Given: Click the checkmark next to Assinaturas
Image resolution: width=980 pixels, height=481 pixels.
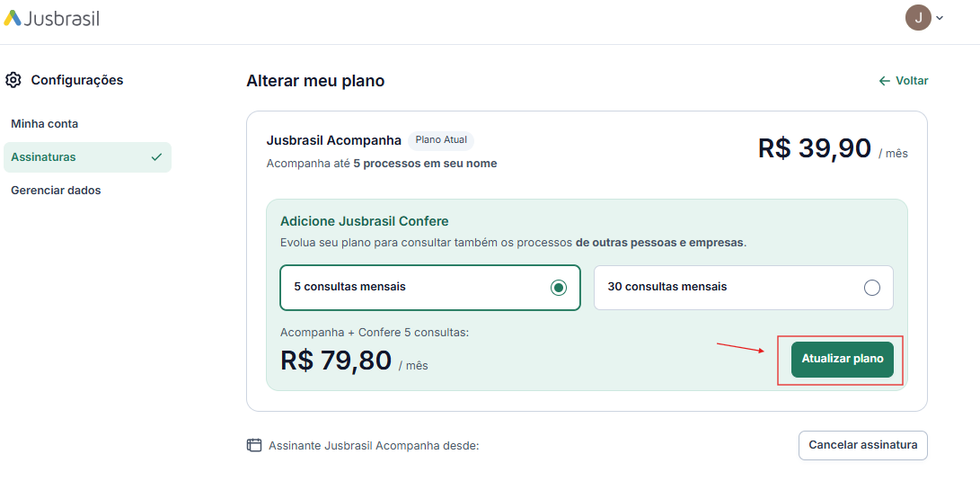Looking at the screenshot, I should [x=157, y=157].
